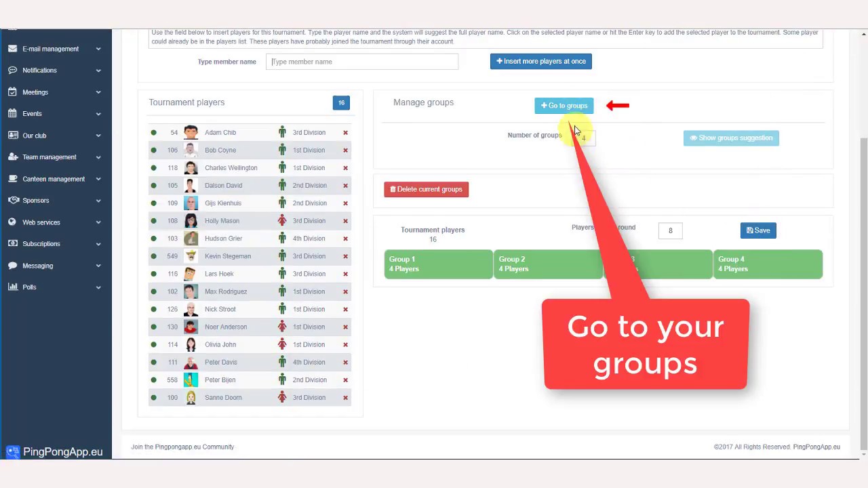
Task: Remove Sanne Doorn with red X
Action: coord(345,398)
